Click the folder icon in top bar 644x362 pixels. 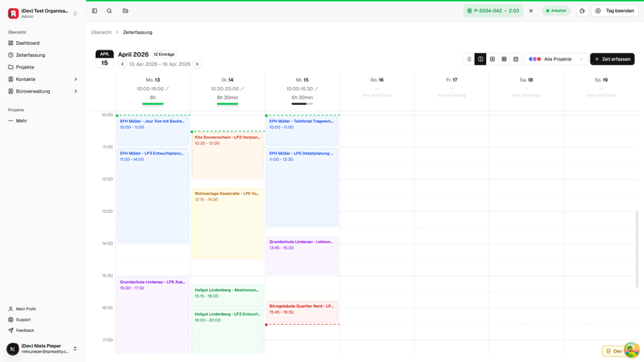[x=126, y=11]
